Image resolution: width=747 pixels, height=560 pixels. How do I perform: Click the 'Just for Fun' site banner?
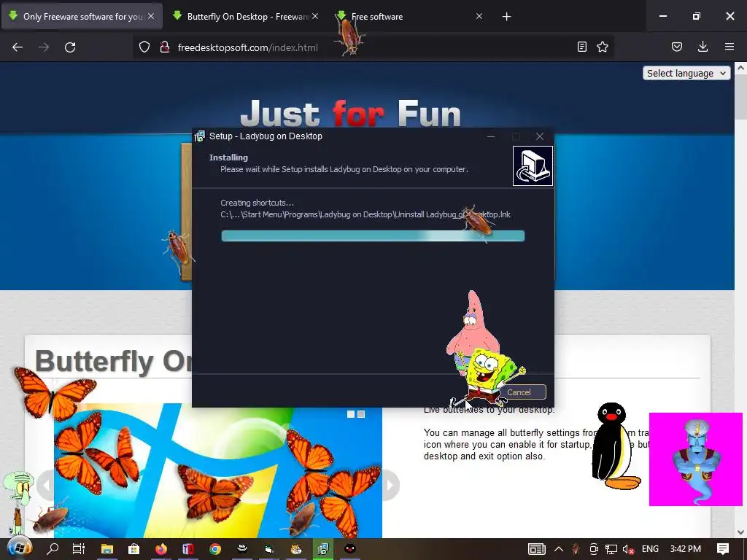pyautogui.click(x=351, y=114)
